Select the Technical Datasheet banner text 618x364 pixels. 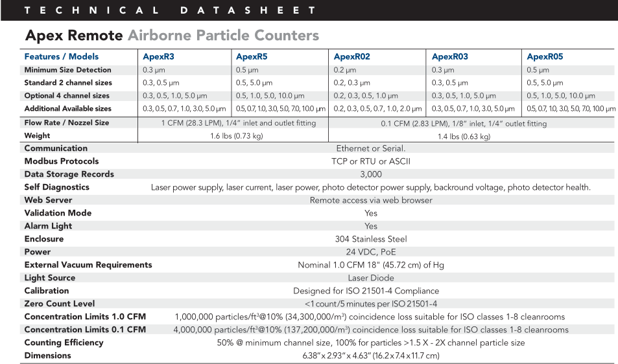(170, 10)
